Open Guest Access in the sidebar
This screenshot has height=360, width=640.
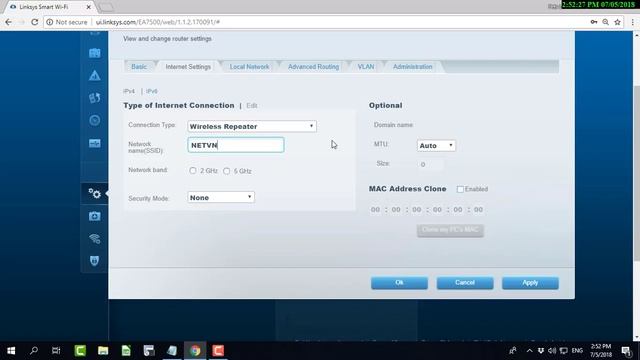95,53
